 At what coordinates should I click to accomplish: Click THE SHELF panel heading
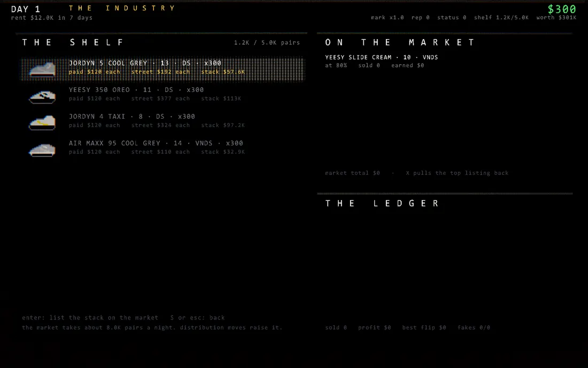[73, 42]
